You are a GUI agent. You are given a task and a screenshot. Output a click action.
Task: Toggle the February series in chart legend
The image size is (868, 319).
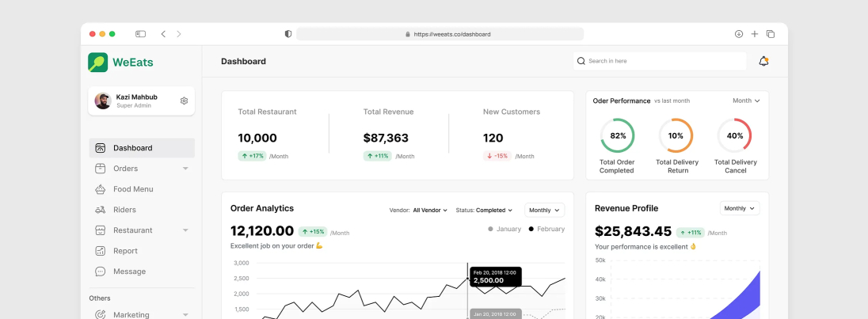(x=546, y=229)
